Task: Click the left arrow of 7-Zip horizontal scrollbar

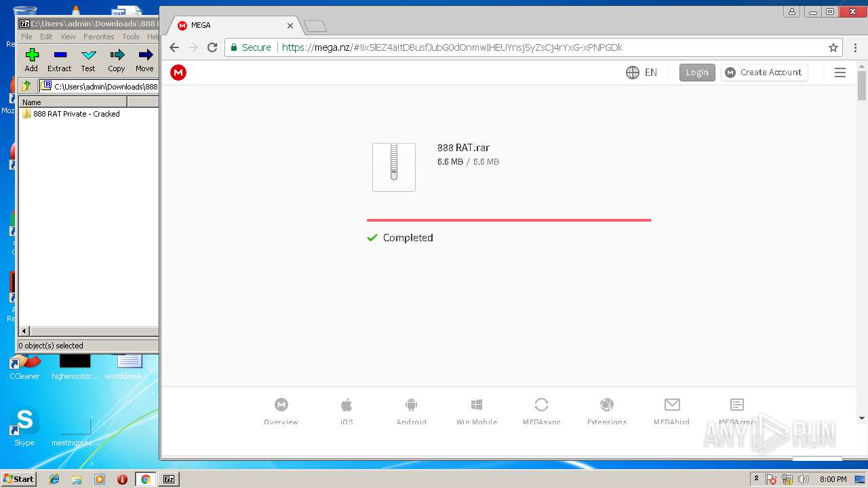Action: pyautogui.click(x=24, y=331)
